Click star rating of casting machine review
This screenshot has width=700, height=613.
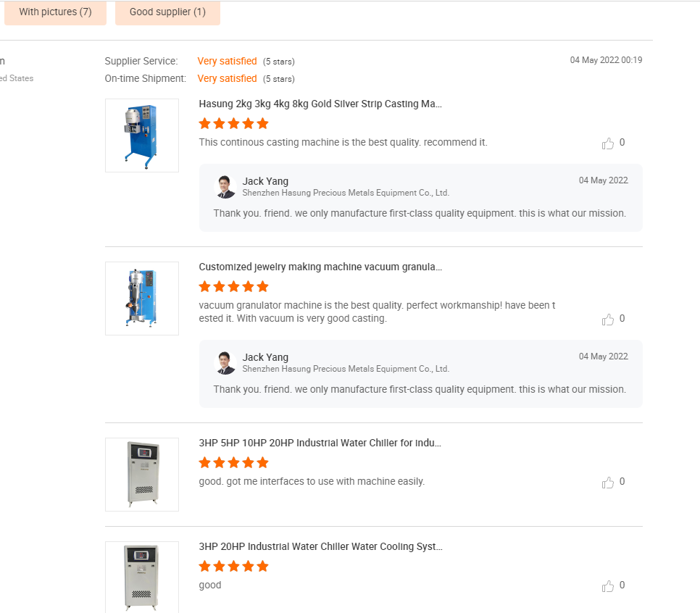click(233, 124)
